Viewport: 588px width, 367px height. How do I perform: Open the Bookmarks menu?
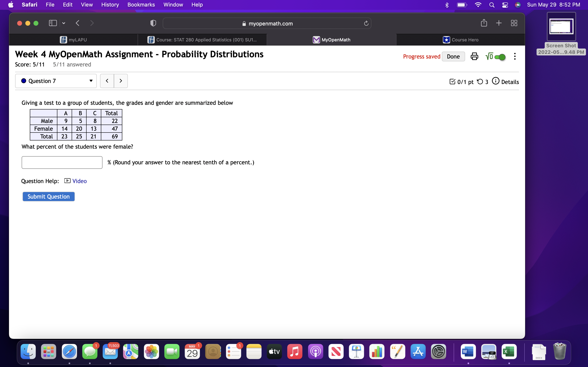[x=141, y=5]
